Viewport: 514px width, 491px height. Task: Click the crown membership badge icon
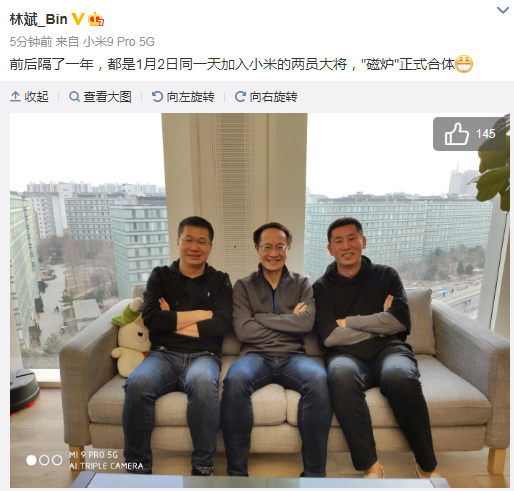96,19
